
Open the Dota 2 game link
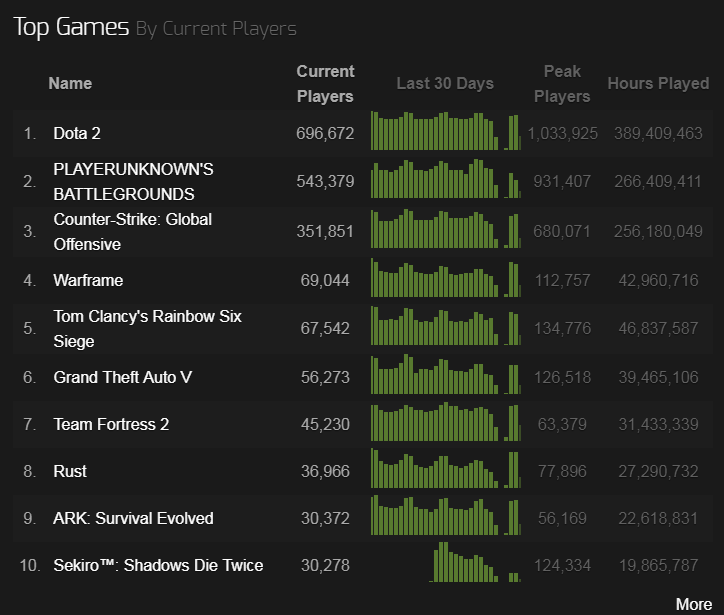point(77,133)
